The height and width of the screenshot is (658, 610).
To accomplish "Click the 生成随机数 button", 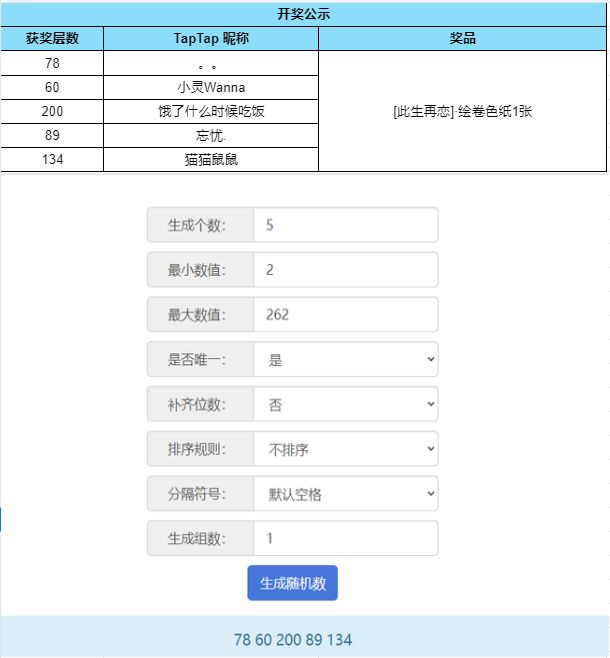I will click(x=292, y=583).
